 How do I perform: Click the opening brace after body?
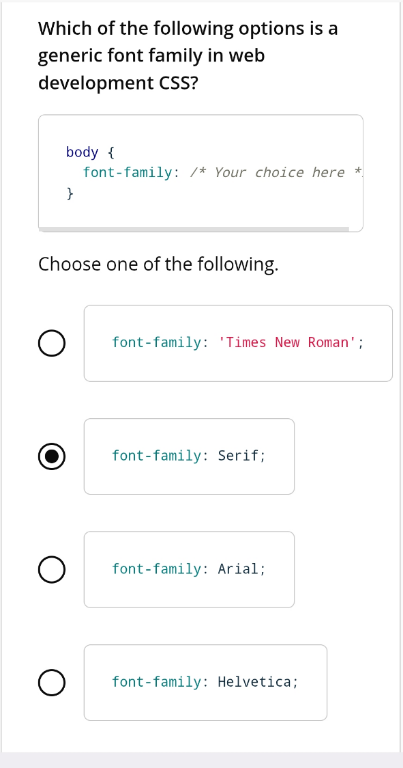111,152
